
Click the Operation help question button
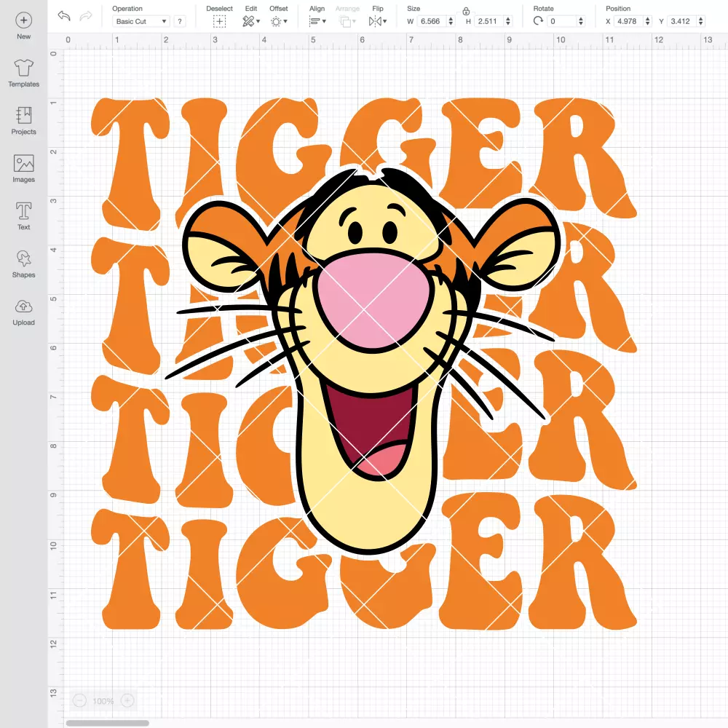coord(180,21)
